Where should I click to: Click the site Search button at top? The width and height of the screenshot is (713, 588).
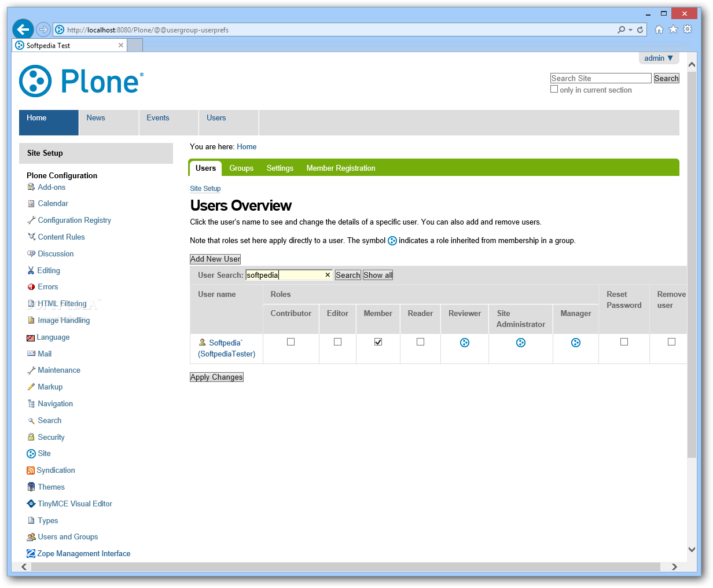click(666, 78)
